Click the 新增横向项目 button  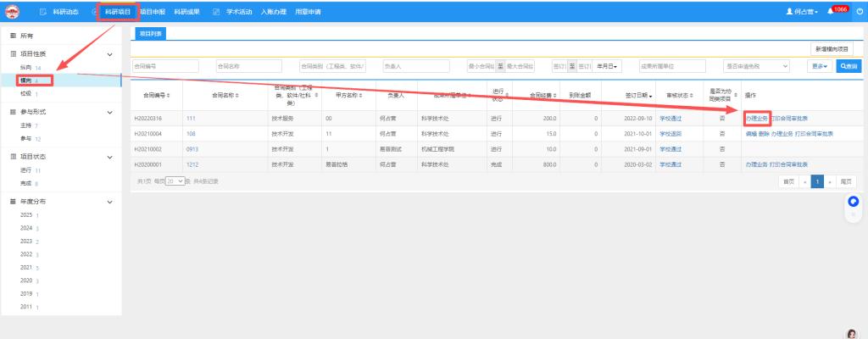pyautogui.click(x=833, y=49)
